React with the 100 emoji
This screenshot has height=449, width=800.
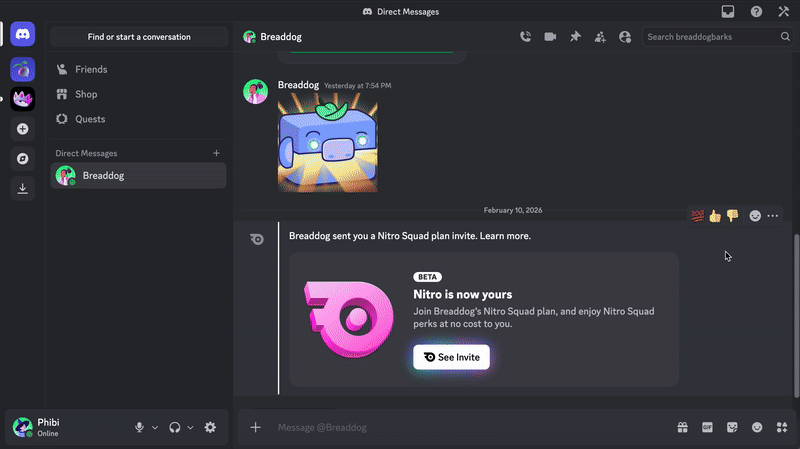(697, 216)
